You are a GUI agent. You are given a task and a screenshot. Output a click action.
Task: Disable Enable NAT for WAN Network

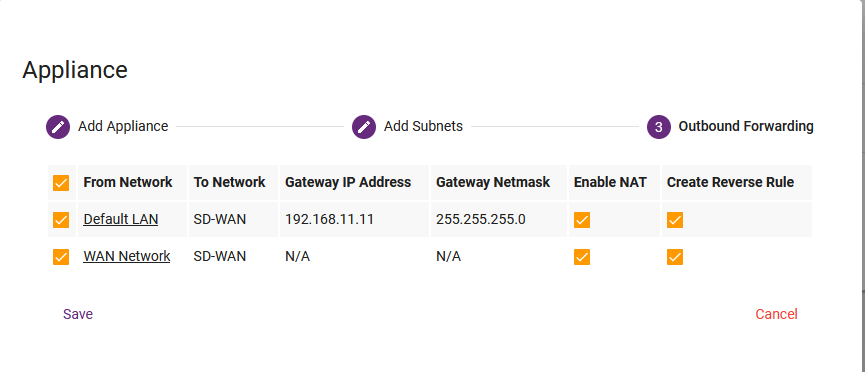(581, 257)
